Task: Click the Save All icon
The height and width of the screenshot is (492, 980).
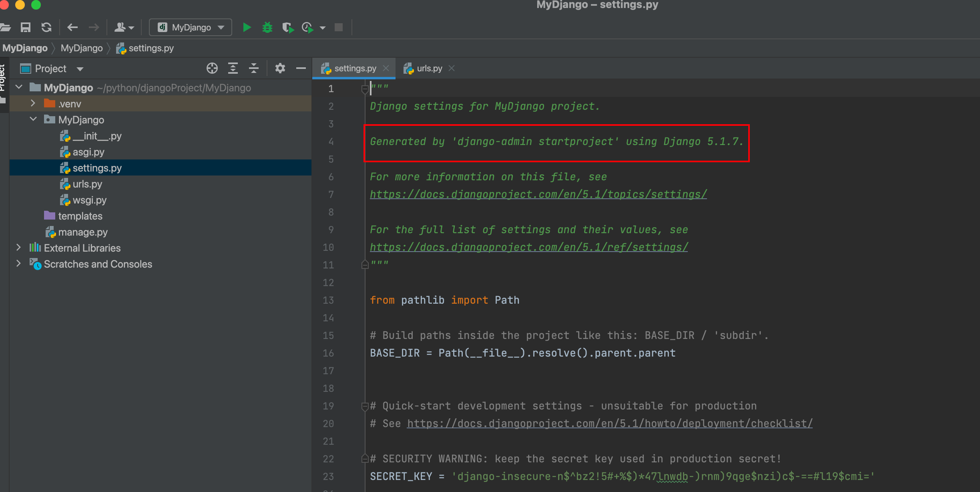Action: [26, 27]
